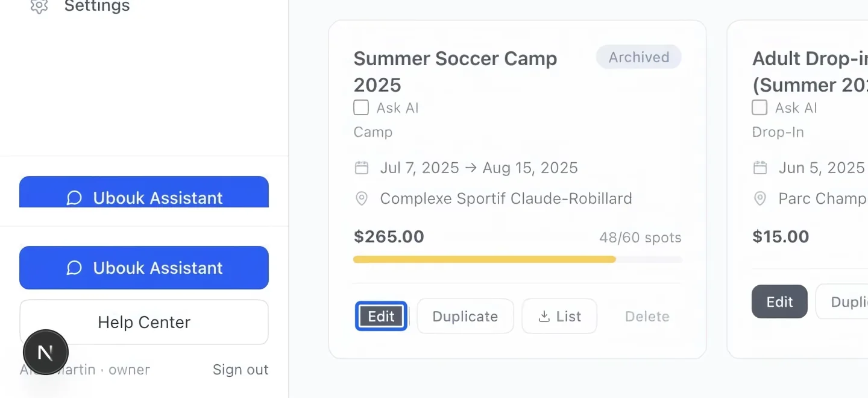The width and height of the screenshot is (868, 398).
Task: Open the Help Center
Action: point(144,322)
